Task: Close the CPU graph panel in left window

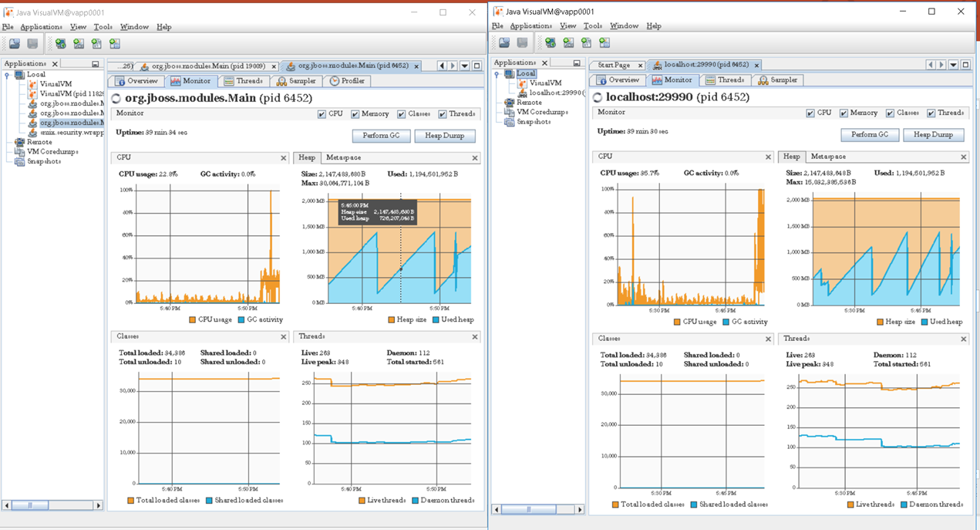Action: [x=284, y=158]
